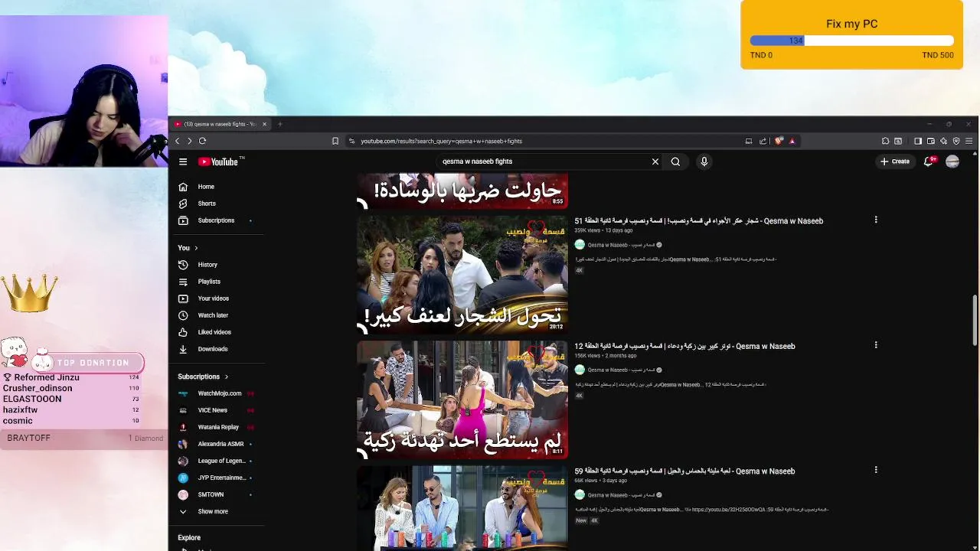980x551 pixels.
Task: Click the page vertical scrollbar thumb
Action: [x=975, y=320]
